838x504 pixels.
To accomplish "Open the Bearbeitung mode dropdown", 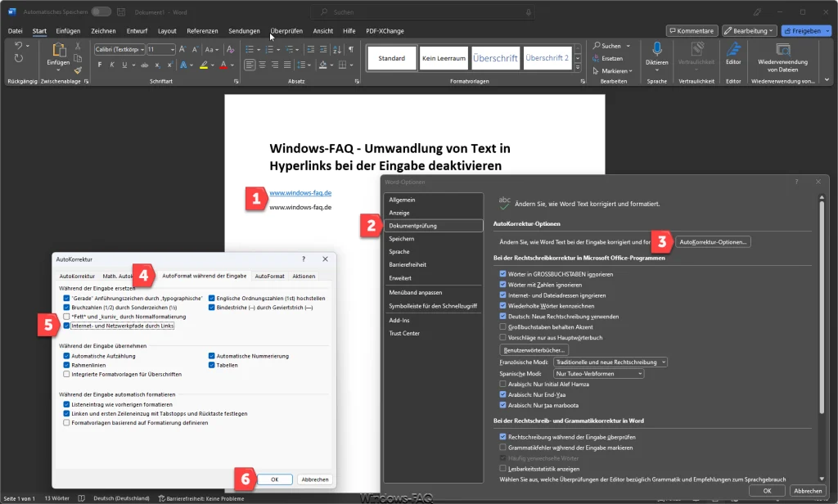I will pos(750,31).
